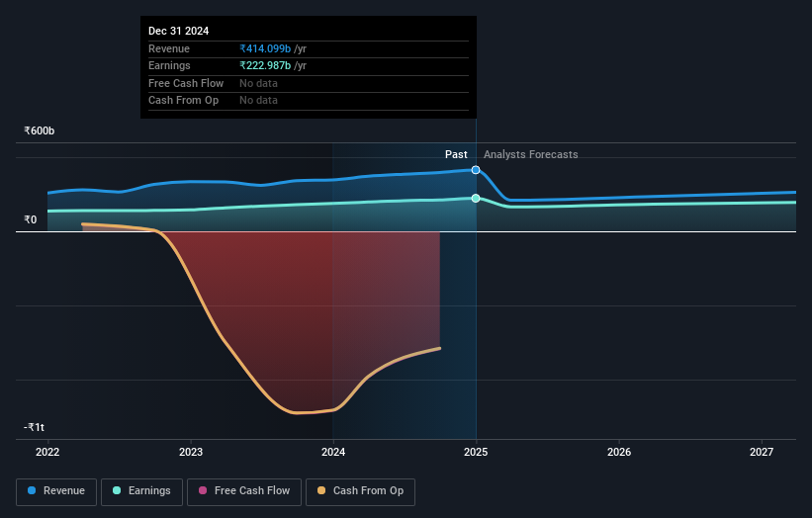This screenshot has height=518, width=812.
Task: Toggle the Revenue legend series
Action: point(56,491)
